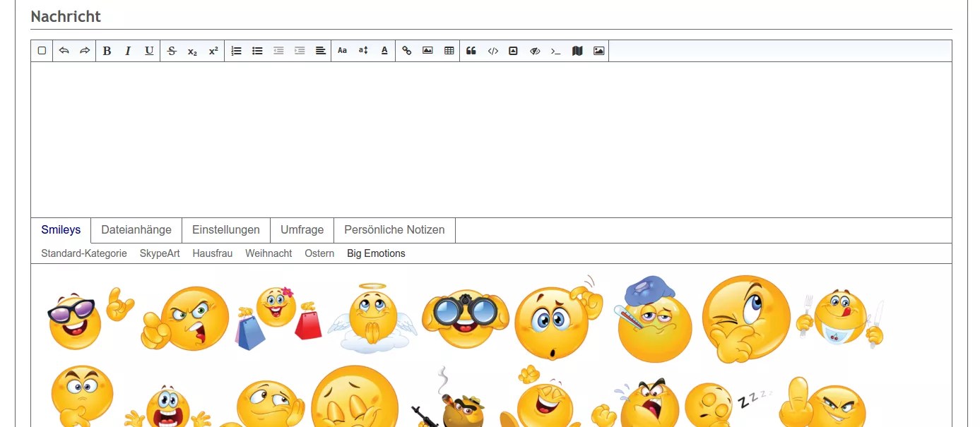
Task: Insert a code block
Action: pyautogui.click(x=493, y=51)
